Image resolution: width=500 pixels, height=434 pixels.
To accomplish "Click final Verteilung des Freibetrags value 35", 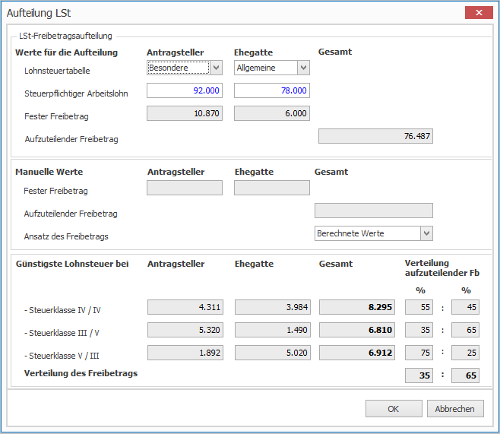I will (x=419, y=375).
